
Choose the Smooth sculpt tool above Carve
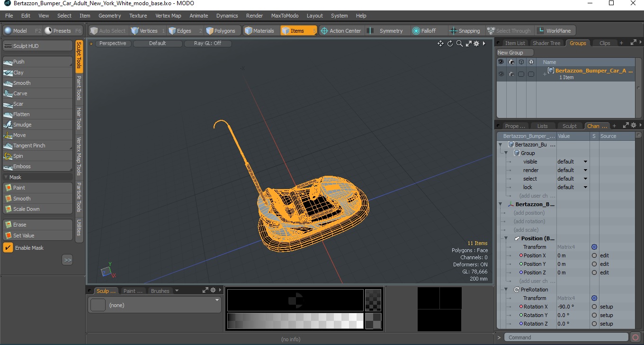click(x=38, y=83)
